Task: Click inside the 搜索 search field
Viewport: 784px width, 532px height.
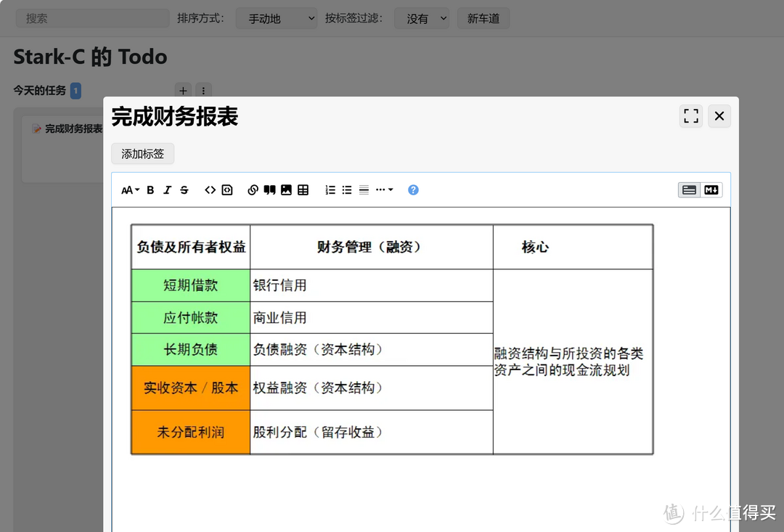Action: pyautogui.click(x=92, y=19)
